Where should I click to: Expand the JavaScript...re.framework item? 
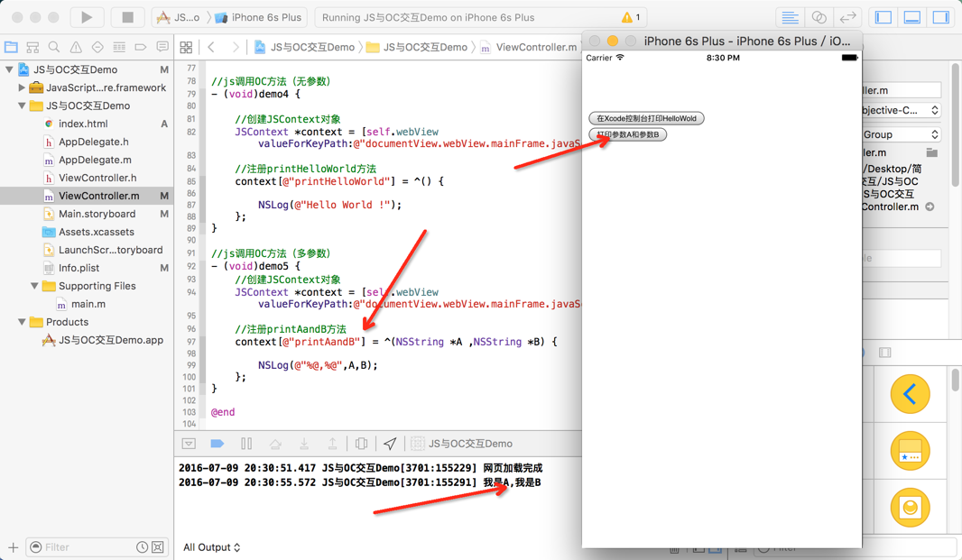(22, 87)
